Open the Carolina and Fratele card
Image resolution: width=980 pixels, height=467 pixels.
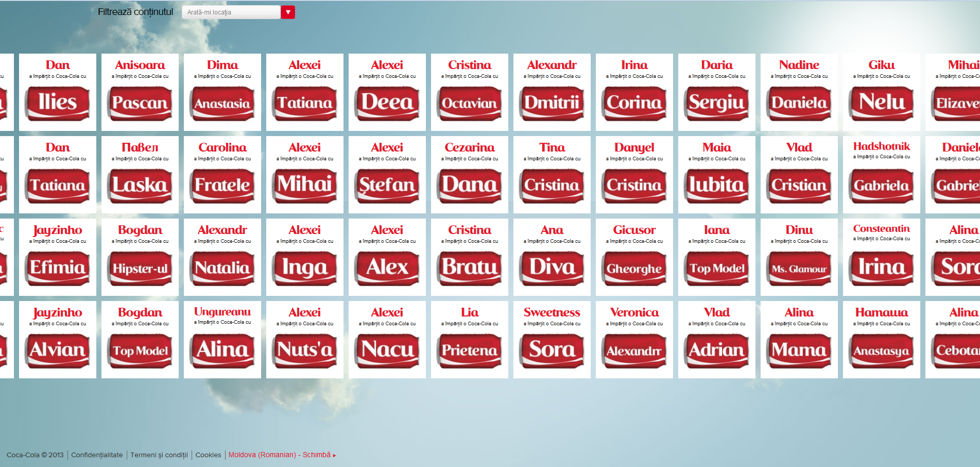(222, 175)
